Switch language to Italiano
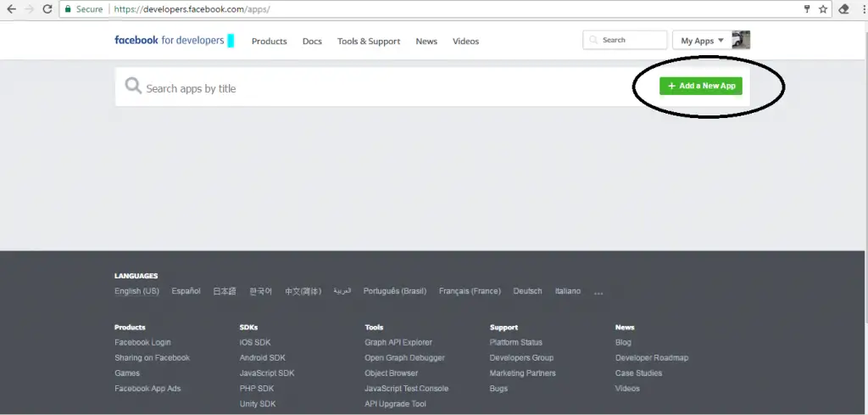Image resolution: width=868 pixels, height=415 pixels. (568, 291)
